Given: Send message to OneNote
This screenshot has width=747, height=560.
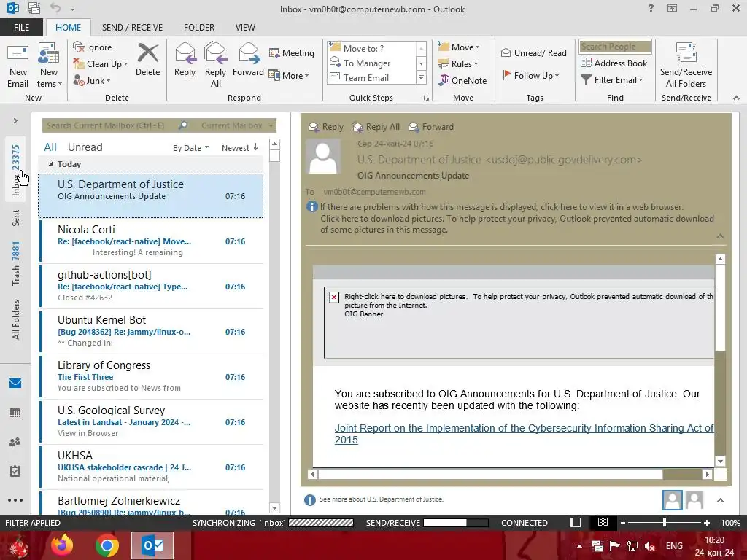Looking at the screenshot, I should [x=463, y=80].
